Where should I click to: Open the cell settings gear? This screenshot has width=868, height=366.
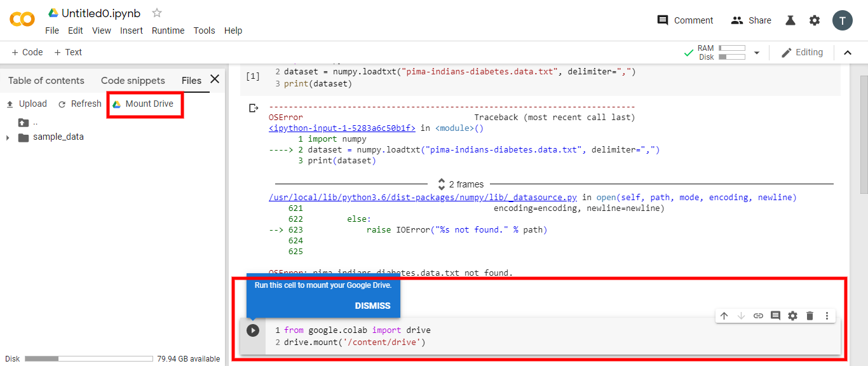792,315
